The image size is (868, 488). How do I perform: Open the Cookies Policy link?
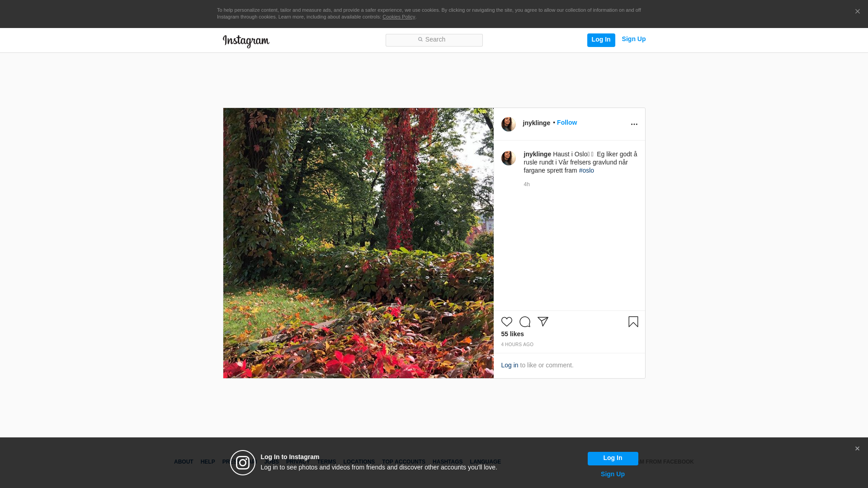tap(398, 17)
